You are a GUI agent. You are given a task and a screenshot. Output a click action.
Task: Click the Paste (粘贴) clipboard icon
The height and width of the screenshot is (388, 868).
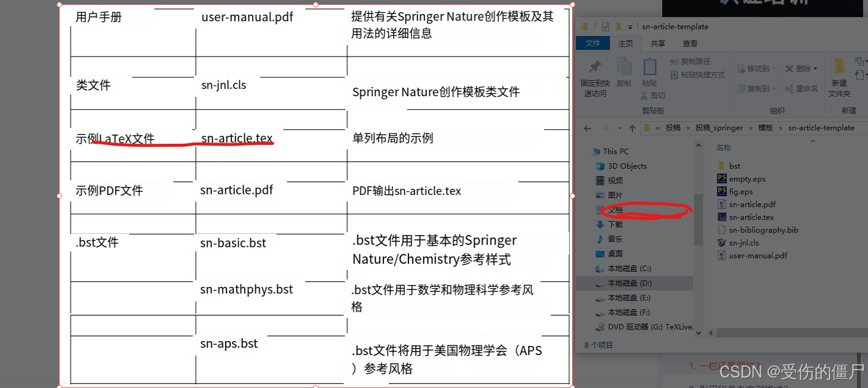tap(649, 67)
